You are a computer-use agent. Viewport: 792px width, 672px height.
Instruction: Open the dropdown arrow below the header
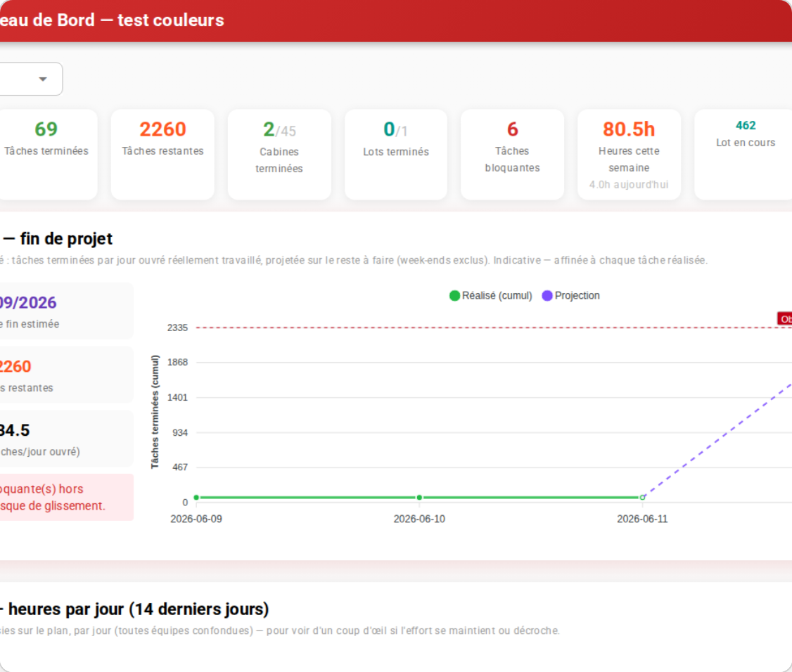(x=43, y=79)
